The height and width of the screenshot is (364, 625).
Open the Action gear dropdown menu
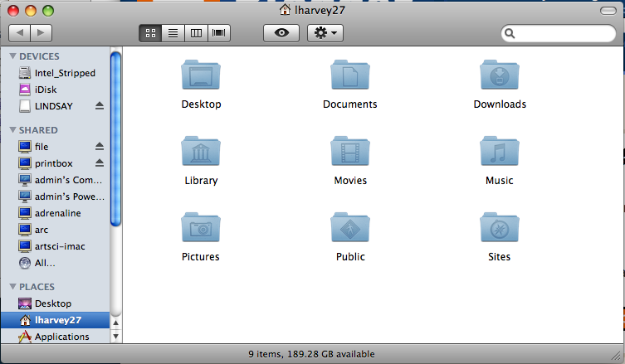[x=324, y=33]
